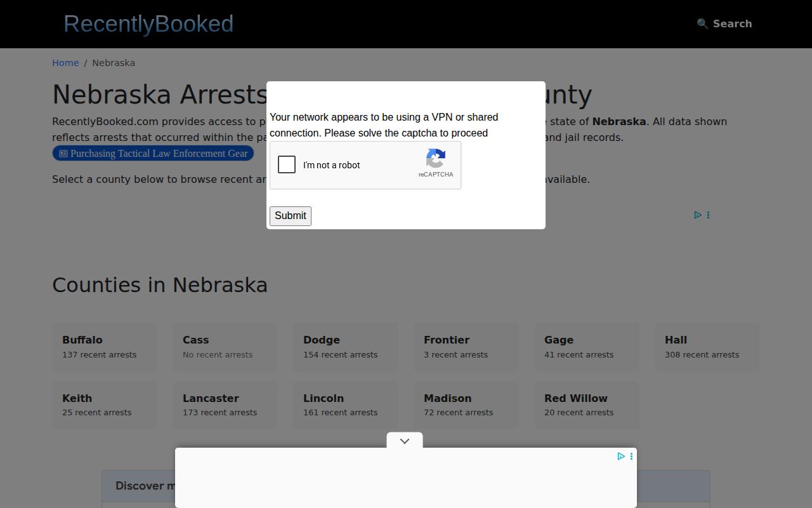The height and width of the screenshot is (508, 812).
Task: Click the Nebraska breadcrumb text
Action: [114, 63]
